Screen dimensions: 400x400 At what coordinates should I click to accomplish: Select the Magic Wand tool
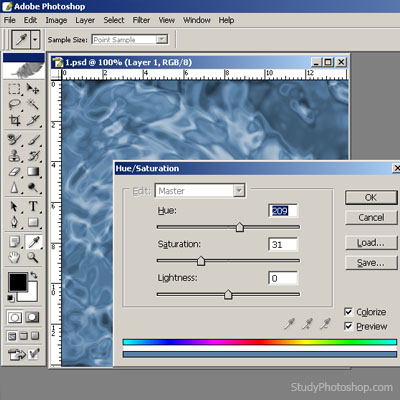[x=33, y=104]
